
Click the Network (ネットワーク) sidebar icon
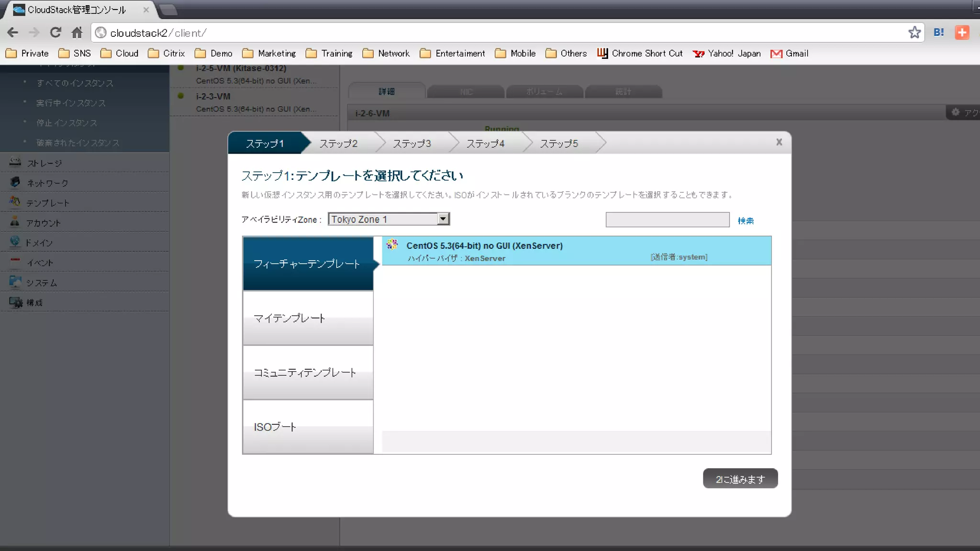(15, 182)
